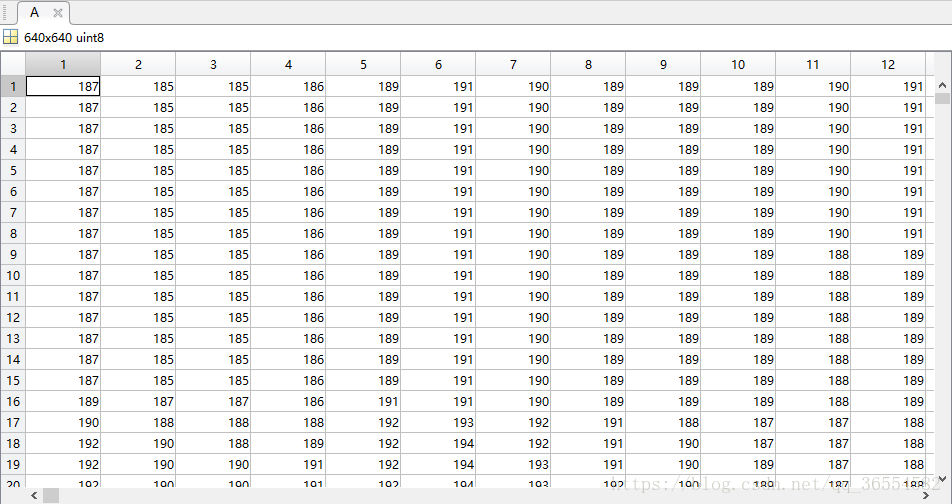
Task: Select cell 188 in row 9, column 11
Action: (813, 254)
